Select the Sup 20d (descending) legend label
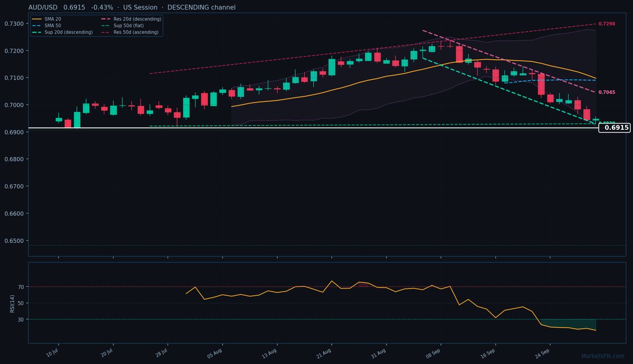 coord(69,32)
